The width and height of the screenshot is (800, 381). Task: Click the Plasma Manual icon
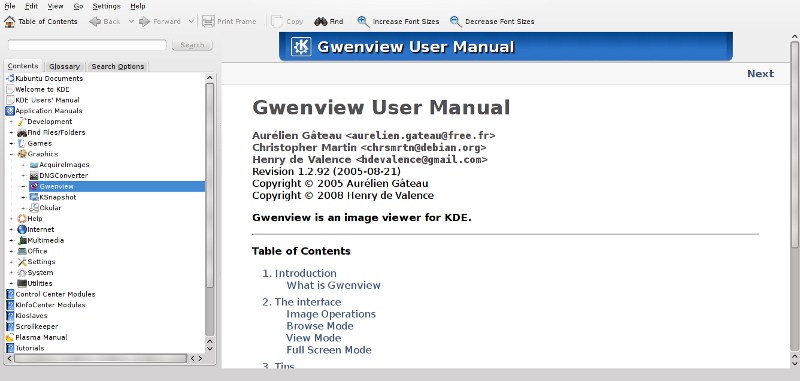[10, 337]
